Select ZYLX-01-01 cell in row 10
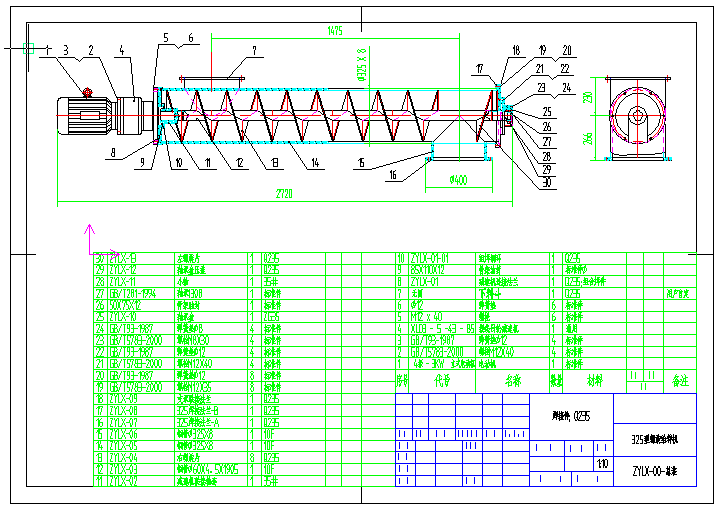 pyautogui.click(x=429, y=258)
